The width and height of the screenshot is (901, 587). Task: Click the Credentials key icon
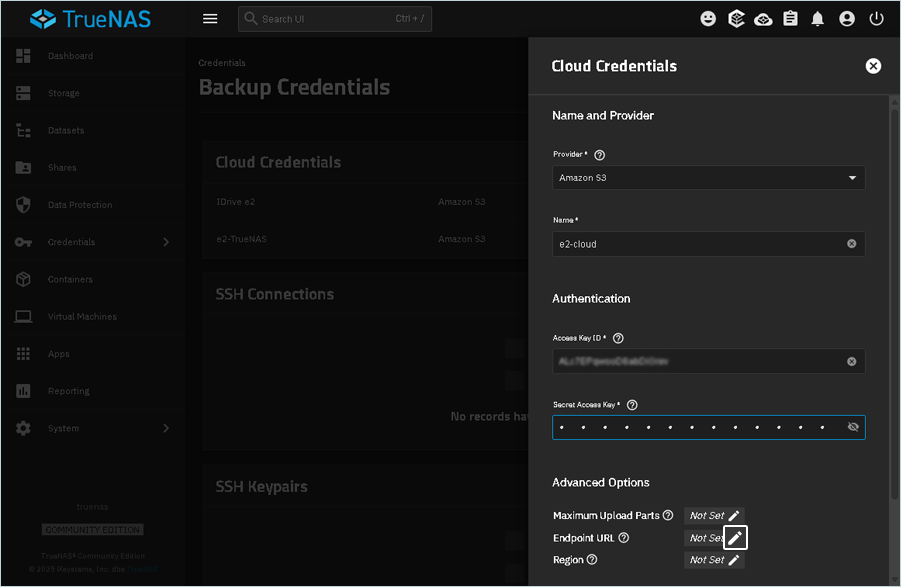(x=23, y=242)
